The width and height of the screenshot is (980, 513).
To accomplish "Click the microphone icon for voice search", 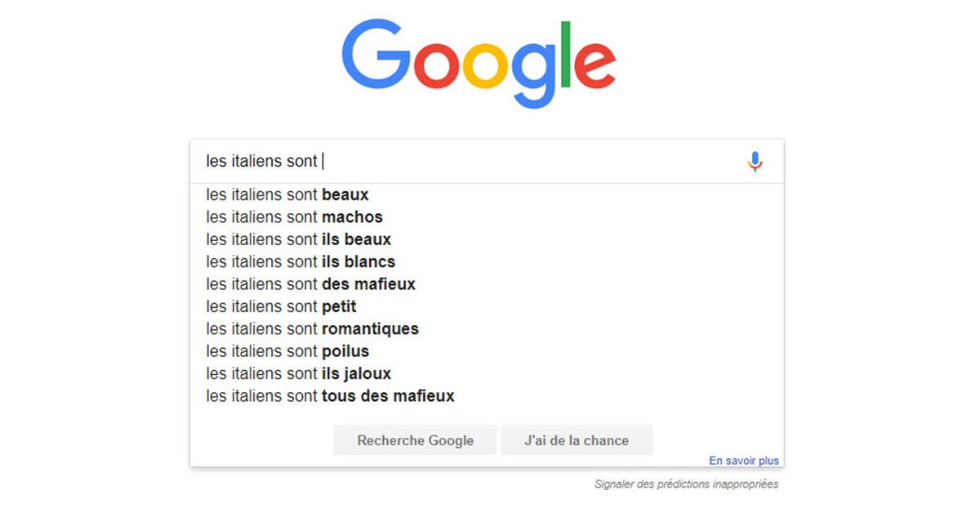I will click(x=755, y=161).
